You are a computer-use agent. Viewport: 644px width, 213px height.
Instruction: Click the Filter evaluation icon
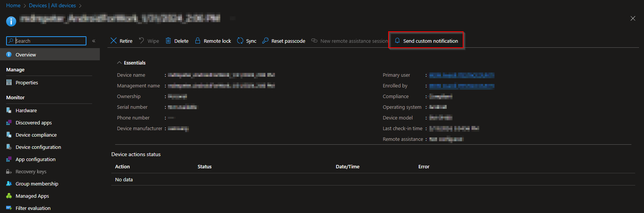9,208
